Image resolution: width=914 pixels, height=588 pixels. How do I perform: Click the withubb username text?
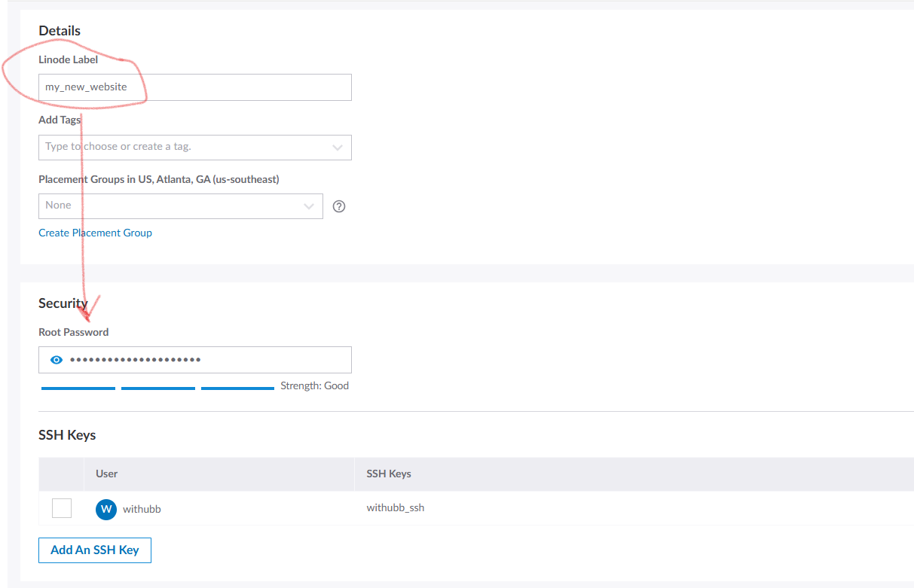pyautogui.click(x=142, y=510)
